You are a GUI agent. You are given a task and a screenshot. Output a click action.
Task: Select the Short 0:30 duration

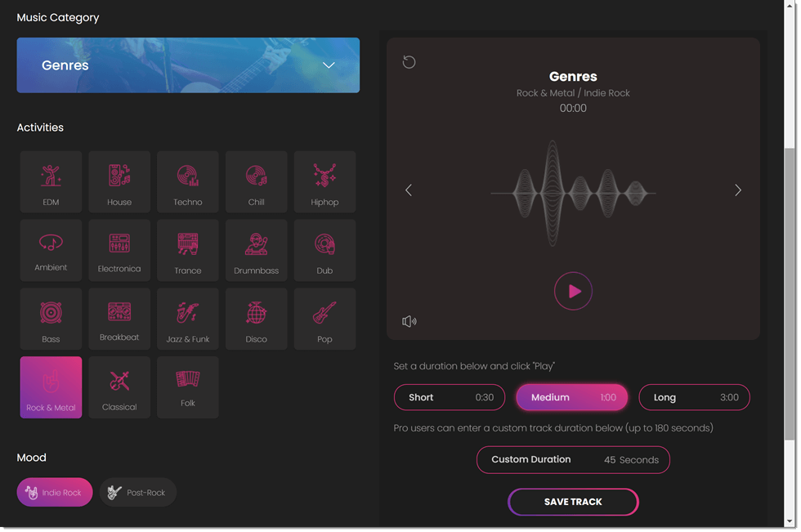point(450,397)
